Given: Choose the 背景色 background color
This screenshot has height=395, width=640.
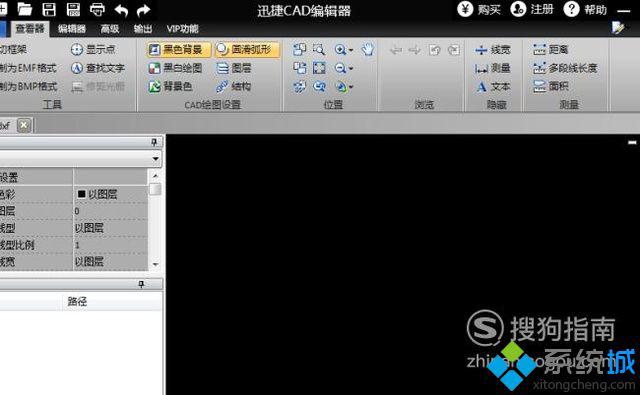Looking at the screenshot, I should (170, 86).
